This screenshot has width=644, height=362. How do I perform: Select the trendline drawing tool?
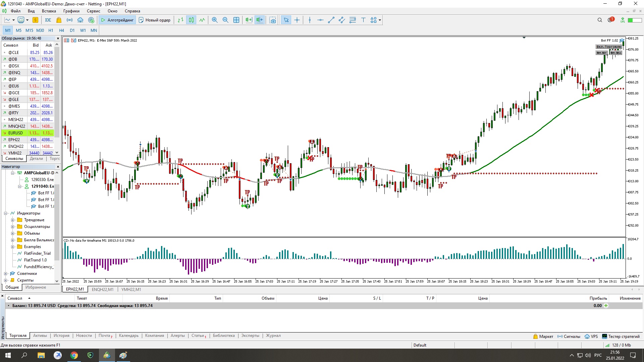tap(331, 20)
